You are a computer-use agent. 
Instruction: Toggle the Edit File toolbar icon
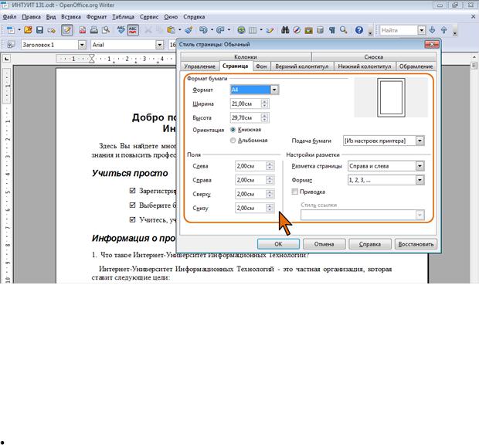[67, 30]
